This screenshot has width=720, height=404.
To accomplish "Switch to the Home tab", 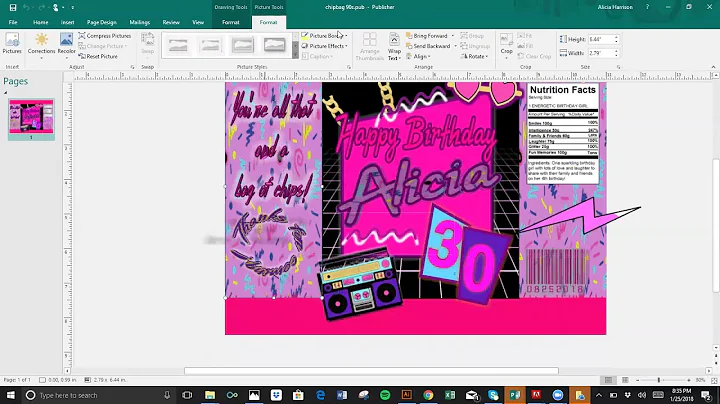I will (40, 22).
